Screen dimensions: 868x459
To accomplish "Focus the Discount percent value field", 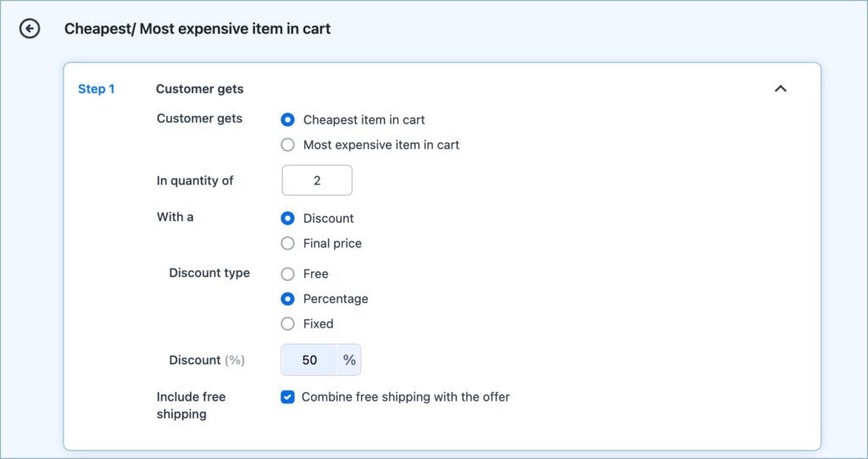I will [x=309, y=360].
